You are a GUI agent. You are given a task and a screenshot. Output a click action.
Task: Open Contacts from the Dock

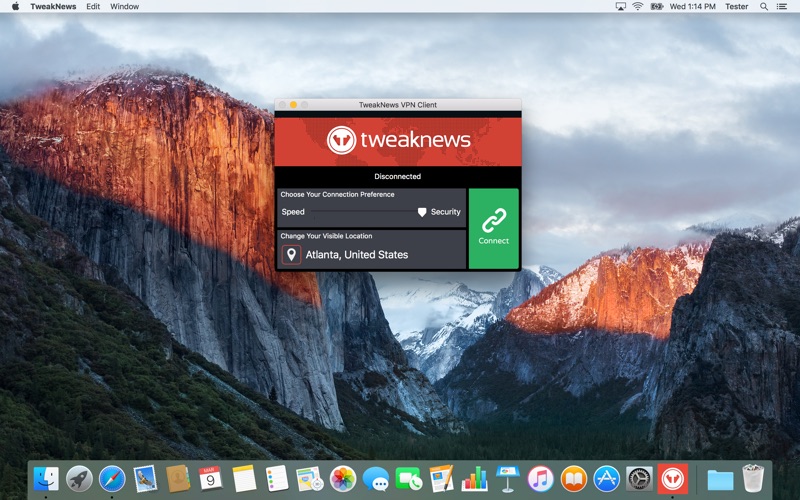[178, 479]
